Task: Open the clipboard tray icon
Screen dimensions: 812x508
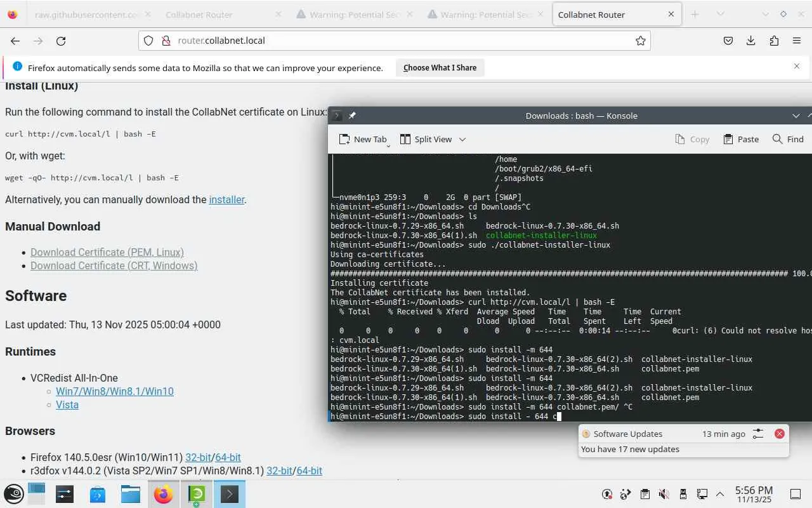Action: [645, 494]
